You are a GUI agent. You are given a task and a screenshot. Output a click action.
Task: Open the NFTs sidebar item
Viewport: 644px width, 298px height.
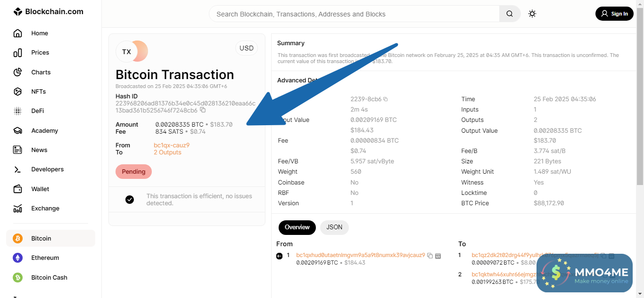pyautogui.click(x=38, y=91)
